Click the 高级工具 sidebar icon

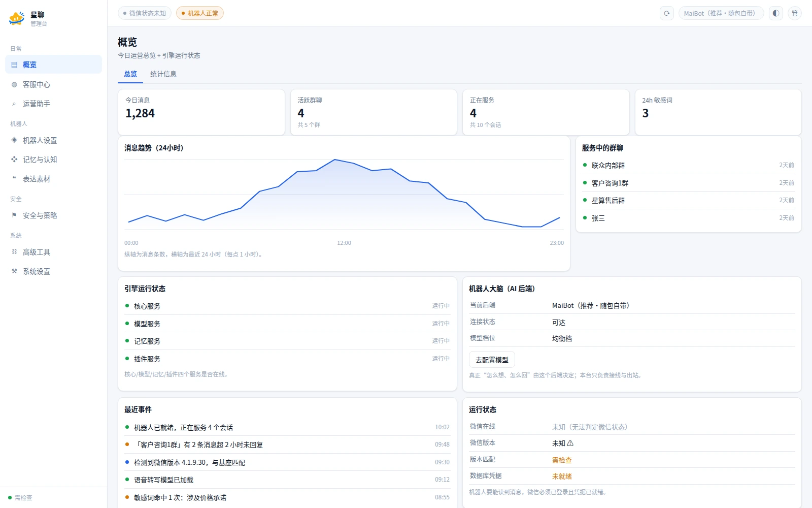coord(14,252)
